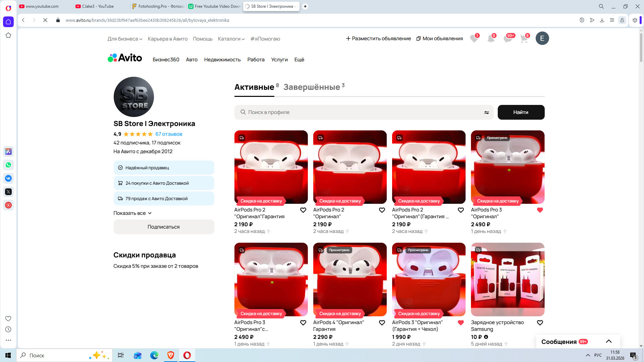Click the Avito logo
644x362 pixels.
point(125,58)
